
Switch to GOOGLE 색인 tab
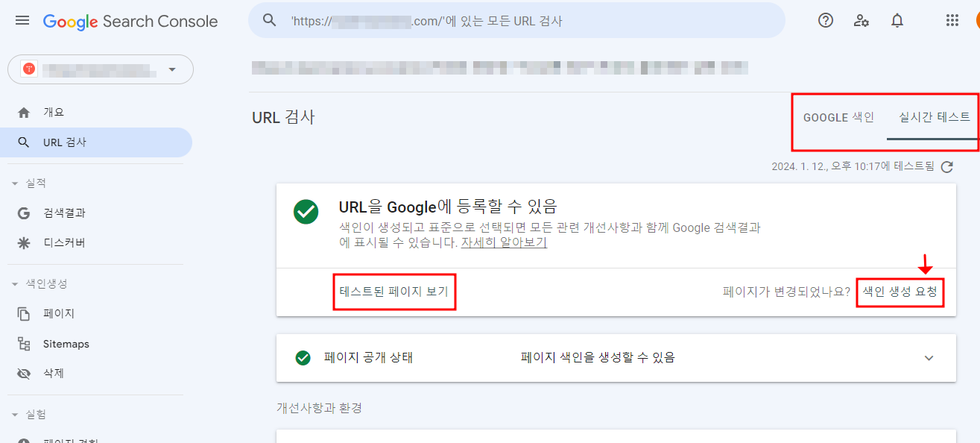click(x=838, y=118)
